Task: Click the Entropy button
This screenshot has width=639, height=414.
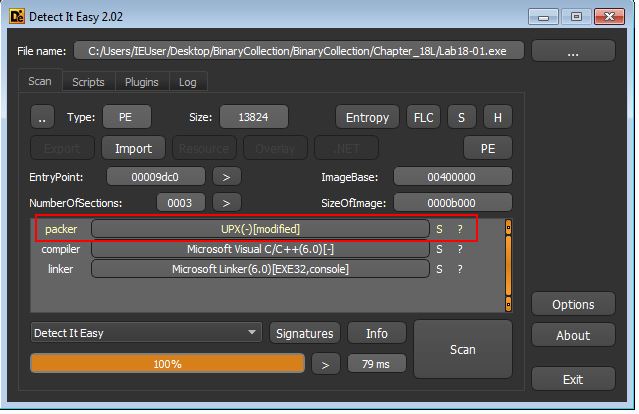Action: pos(367,117)
